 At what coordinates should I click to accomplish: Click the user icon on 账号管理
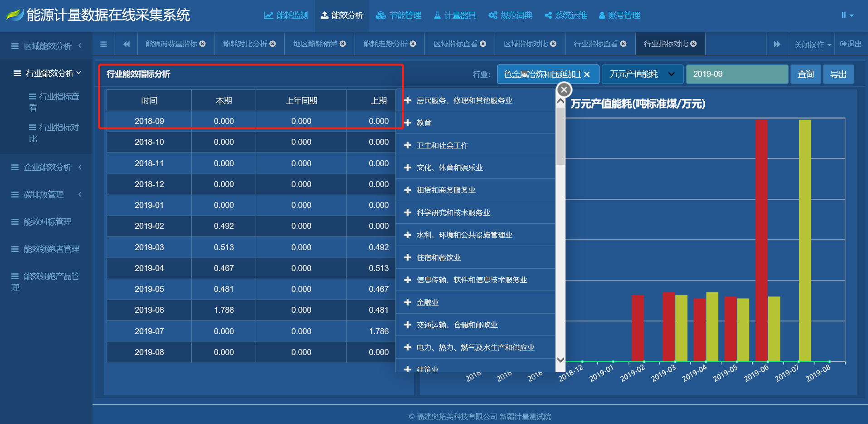(x=602, y=15)
